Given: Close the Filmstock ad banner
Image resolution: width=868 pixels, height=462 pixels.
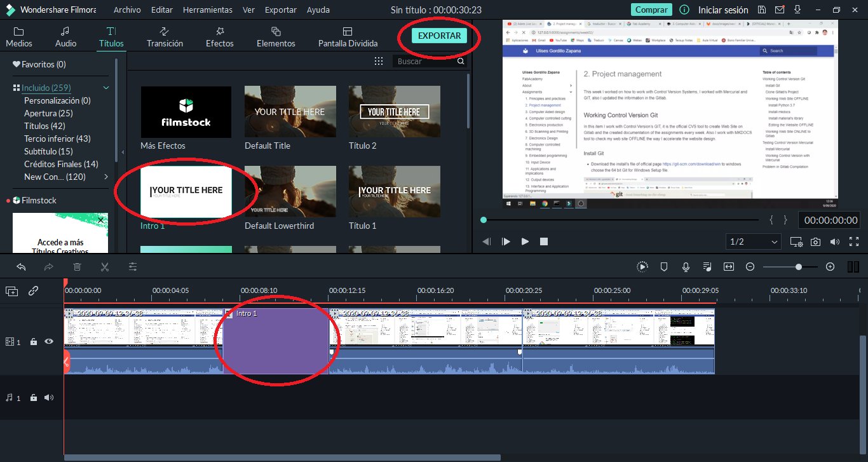Looking at the screenshot, I should click(x=100, y=220).
